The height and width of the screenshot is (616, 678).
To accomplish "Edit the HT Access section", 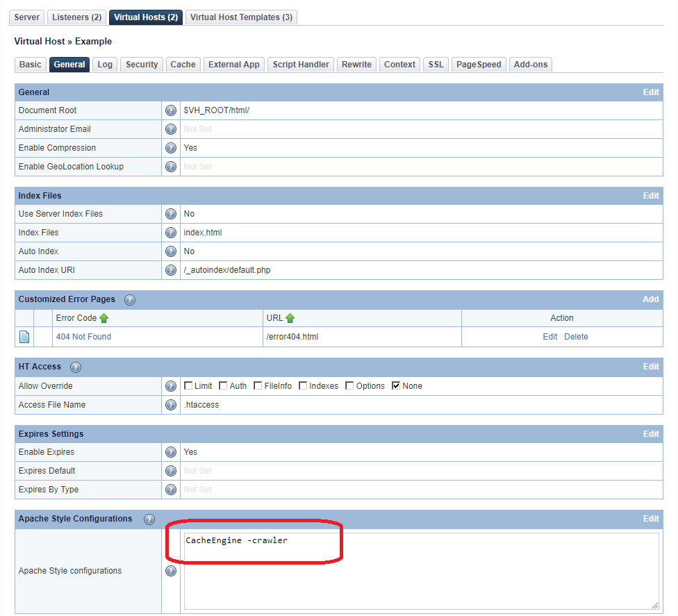I will (651, 367).
